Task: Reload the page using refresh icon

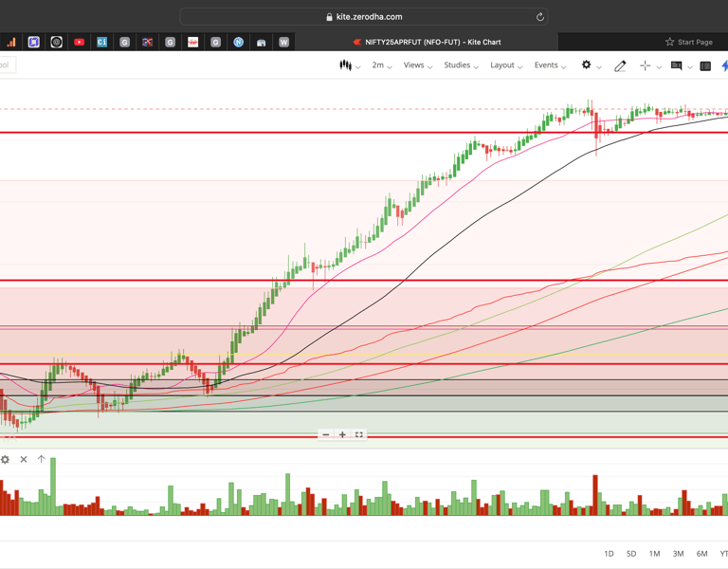Action: point(540,17)
